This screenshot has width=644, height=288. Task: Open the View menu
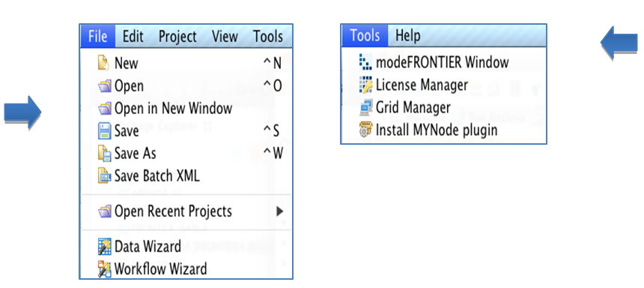225,36
